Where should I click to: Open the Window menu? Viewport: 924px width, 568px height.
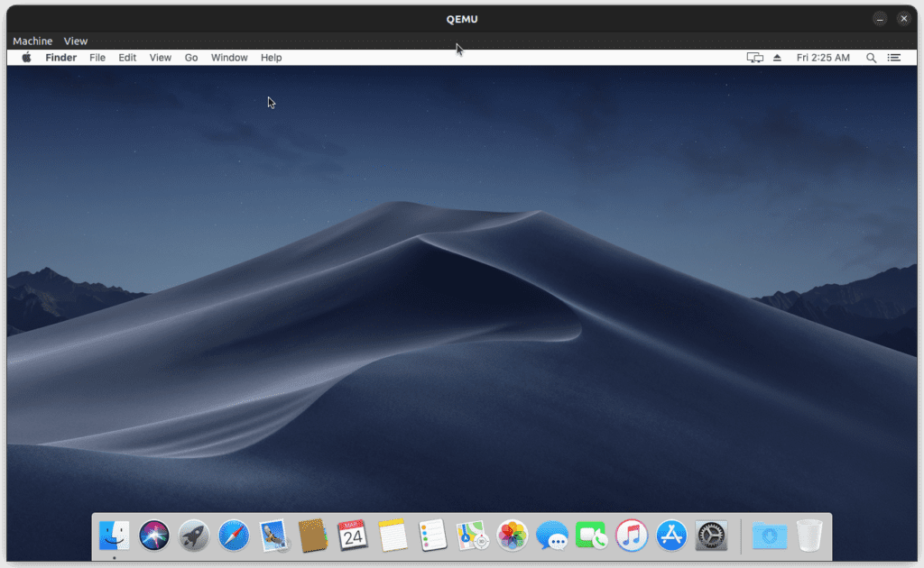click(229, 58)
